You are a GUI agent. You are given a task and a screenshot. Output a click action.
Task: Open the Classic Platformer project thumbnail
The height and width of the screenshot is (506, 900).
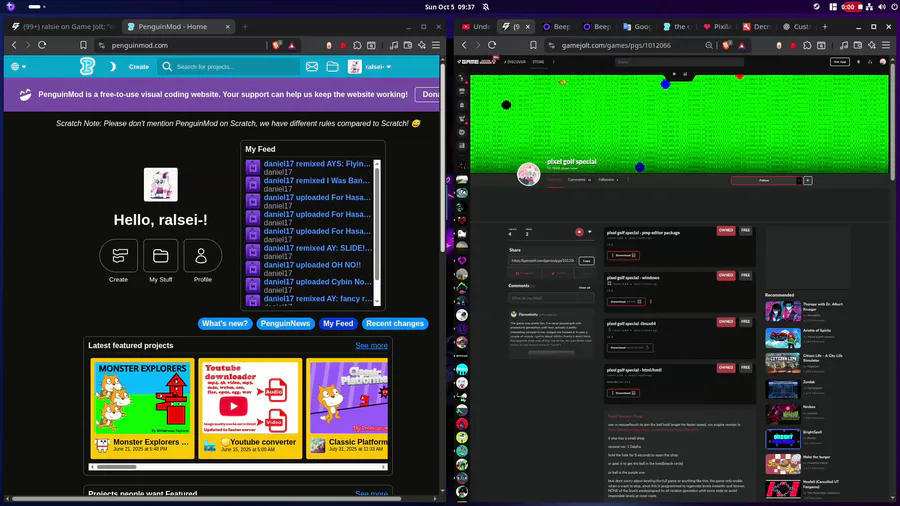[x=348, y=397]
